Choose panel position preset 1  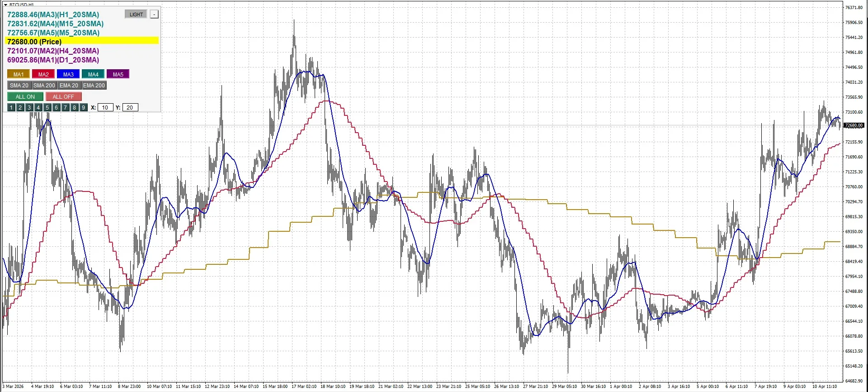[11, 108]
